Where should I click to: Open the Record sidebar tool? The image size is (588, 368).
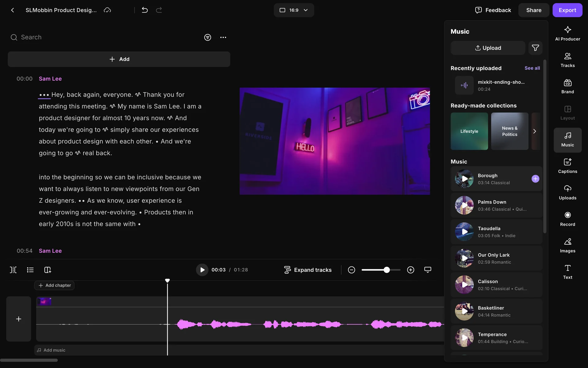pos(567,219)
